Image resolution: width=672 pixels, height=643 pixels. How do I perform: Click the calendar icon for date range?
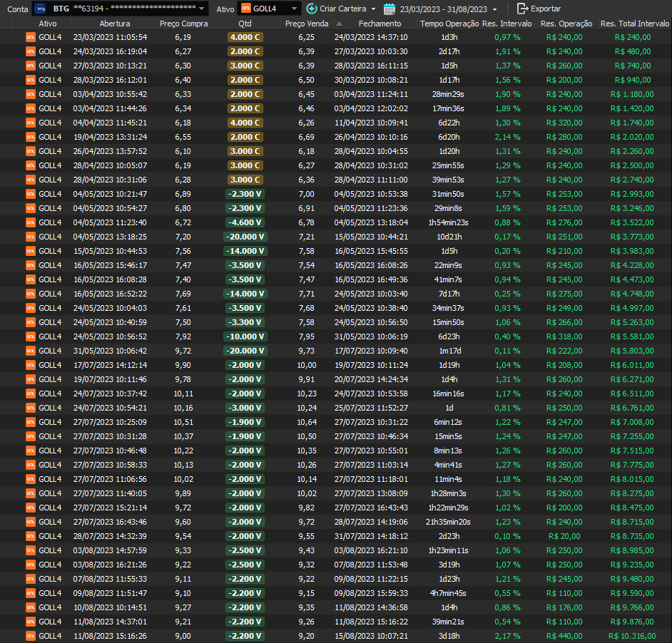click(x=390, y=9)
